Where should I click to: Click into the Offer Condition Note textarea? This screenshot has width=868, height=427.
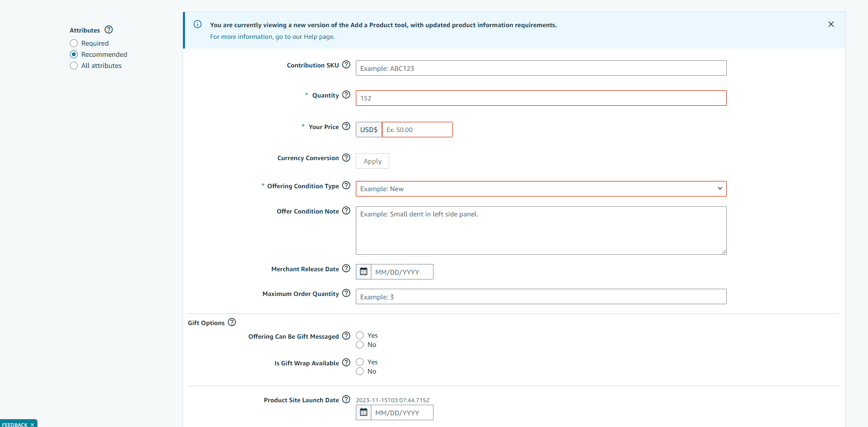(x=541, y=230)
